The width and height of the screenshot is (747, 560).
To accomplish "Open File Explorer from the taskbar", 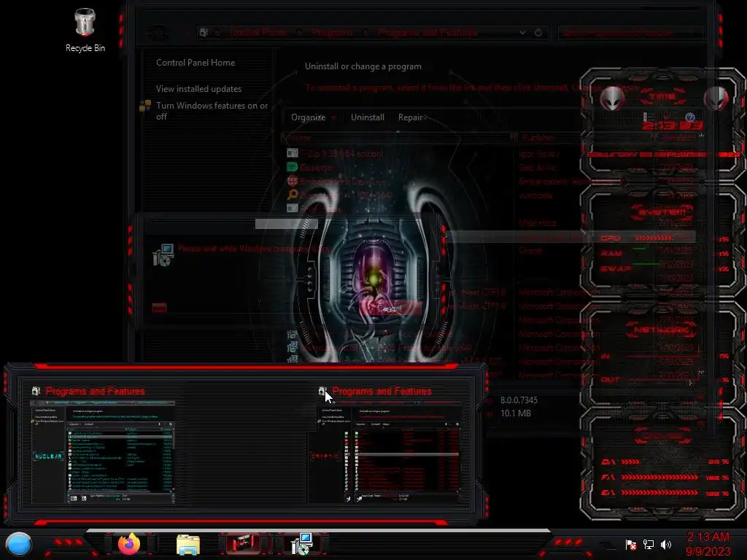I will point(188,544).
